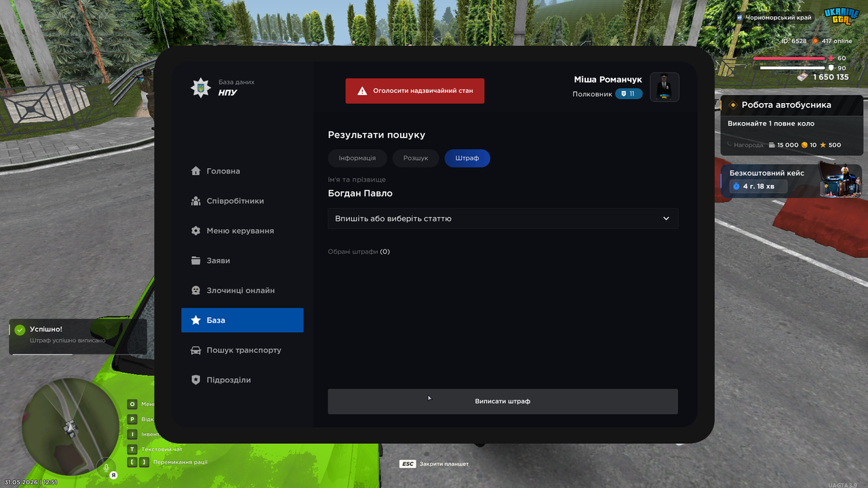Click the home icon next to Головна

click(196, 171)
